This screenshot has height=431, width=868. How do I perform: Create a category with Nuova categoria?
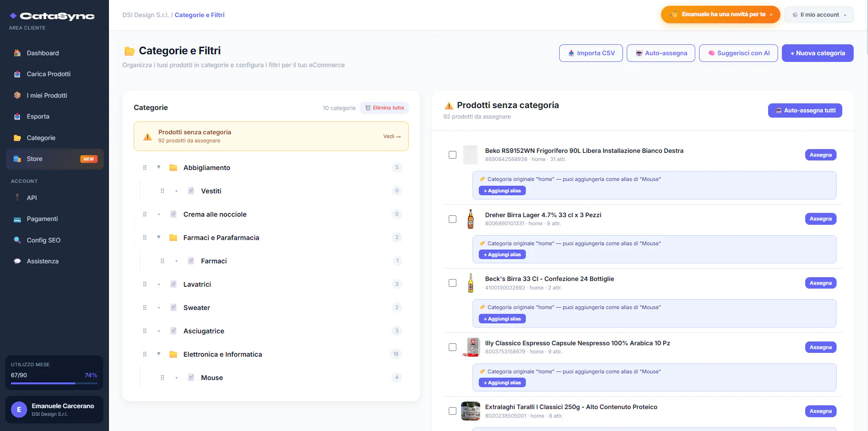818,53
